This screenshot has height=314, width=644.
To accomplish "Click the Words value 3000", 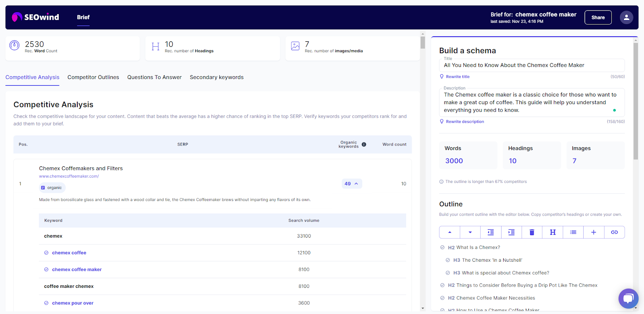I will [454, 161].
